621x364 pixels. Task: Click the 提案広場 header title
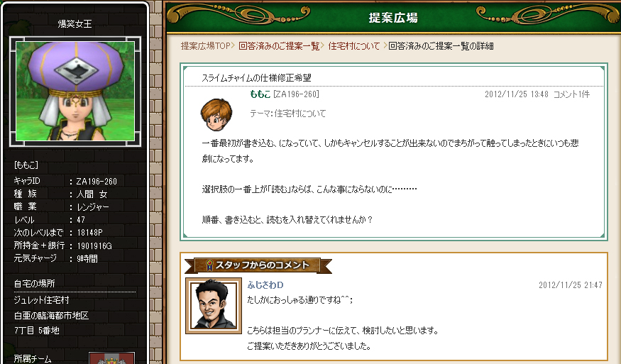coord(393,18)
